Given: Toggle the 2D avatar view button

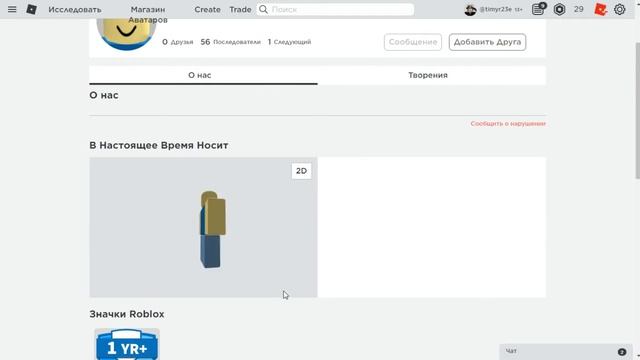Looking at the screenshot, I should point(301,171).
